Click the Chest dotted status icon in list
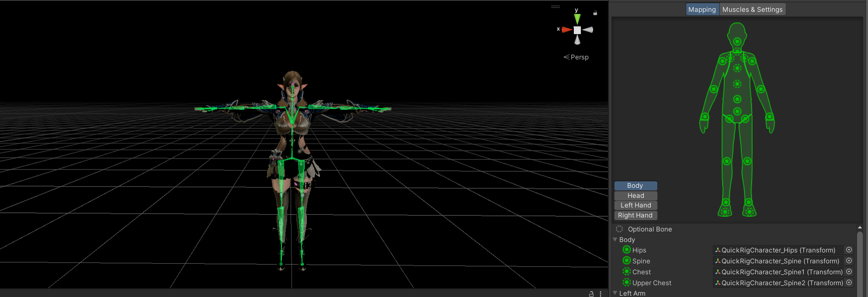 627,272
